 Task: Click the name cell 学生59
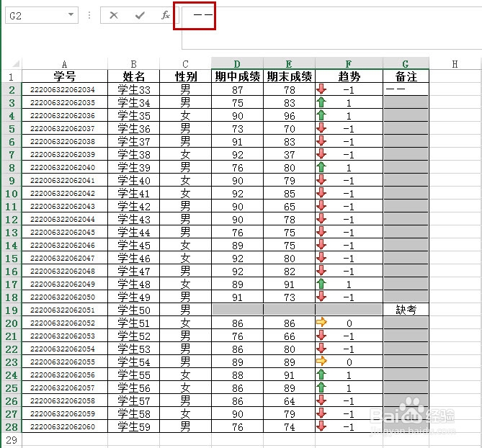[133, 427]
